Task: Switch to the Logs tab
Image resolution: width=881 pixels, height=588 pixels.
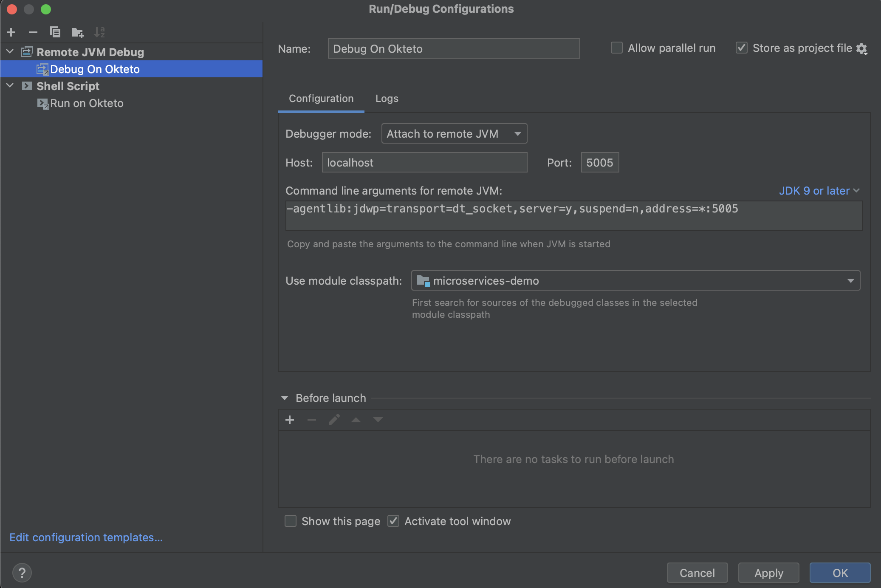Action: [x=387, y=99]
